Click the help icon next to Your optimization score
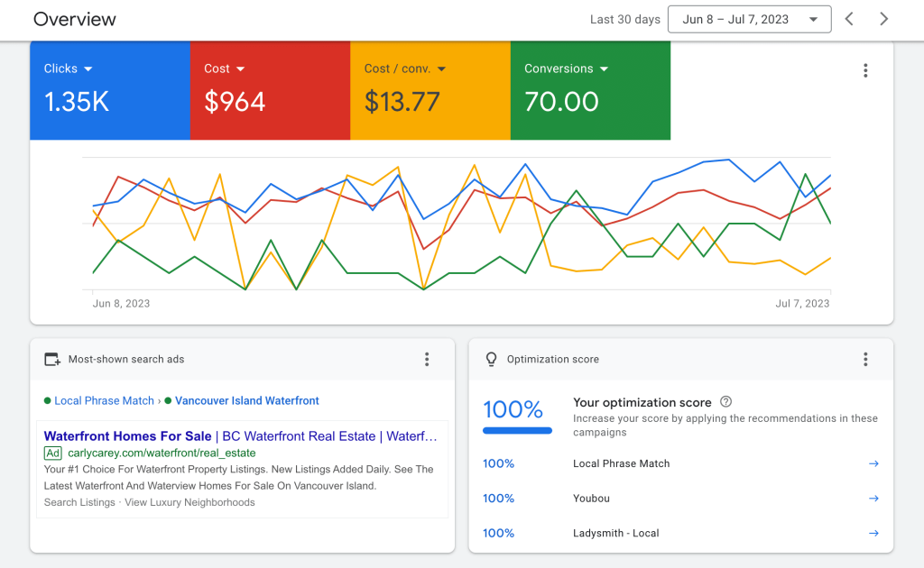The height and width of the screenshot is (568, 924). point(727,402)
